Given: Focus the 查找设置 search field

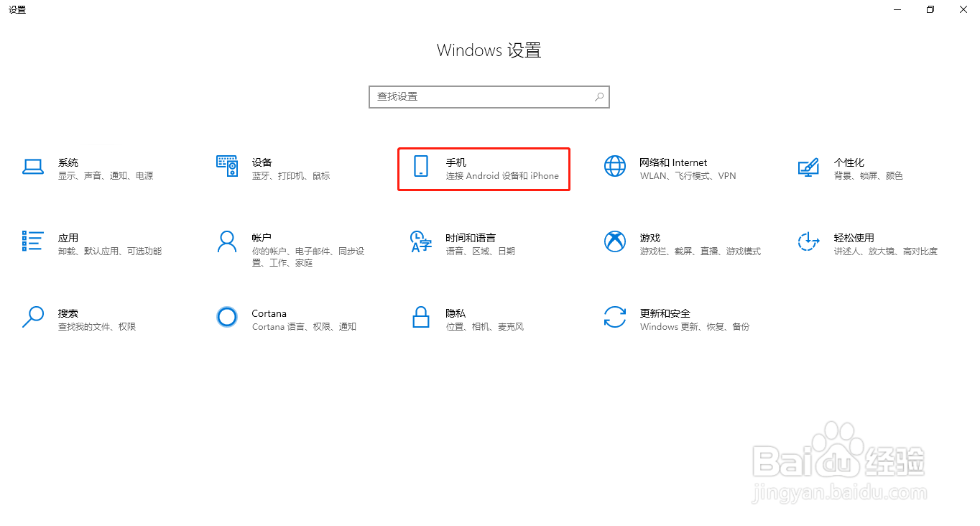Looking at the screenshot, I should 489,96.
